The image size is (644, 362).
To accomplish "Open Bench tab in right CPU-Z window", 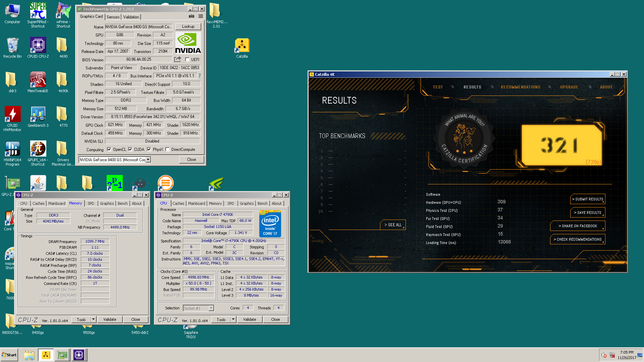I will [x=263, y=203].
